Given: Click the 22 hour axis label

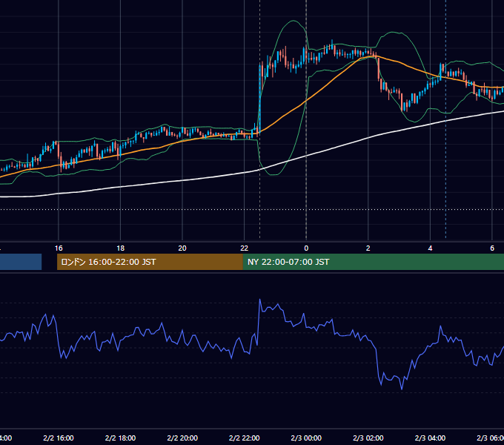Looking at the screenshot, I should click(x=245, y=248).
